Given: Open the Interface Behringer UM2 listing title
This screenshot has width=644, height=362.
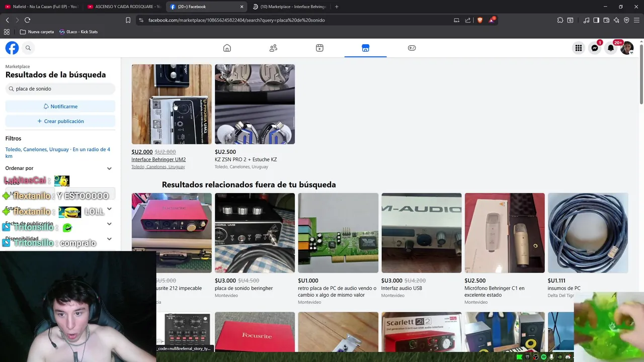Looking at the screenshot, I should [158, 159].
